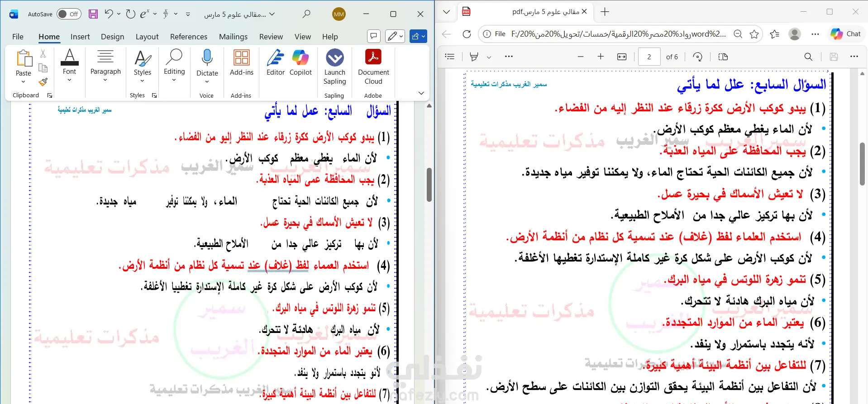Click the equation e^x icon
The height and width of the screenshot is (404, 868).
point(144,14)
